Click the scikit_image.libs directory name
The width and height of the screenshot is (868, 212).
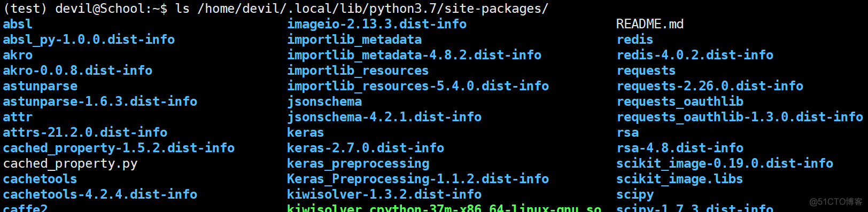pos(680,179)
